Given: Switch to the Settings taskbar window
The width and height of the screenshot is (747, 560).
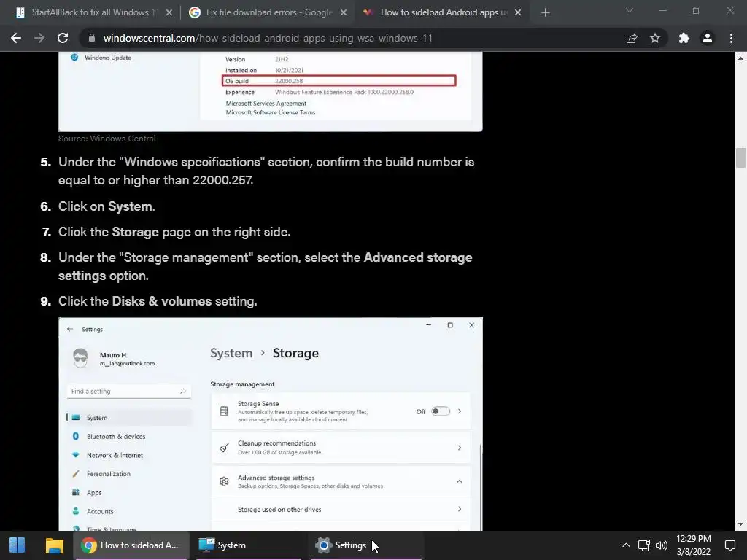Looking at the screenshot, I should 366,545.
